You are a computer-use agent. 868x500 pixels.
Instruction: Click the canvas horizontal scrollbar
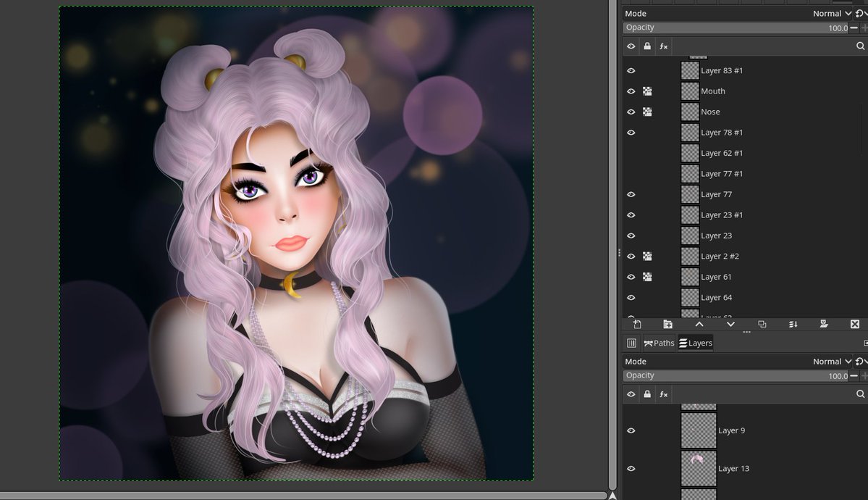pos(303,496)
